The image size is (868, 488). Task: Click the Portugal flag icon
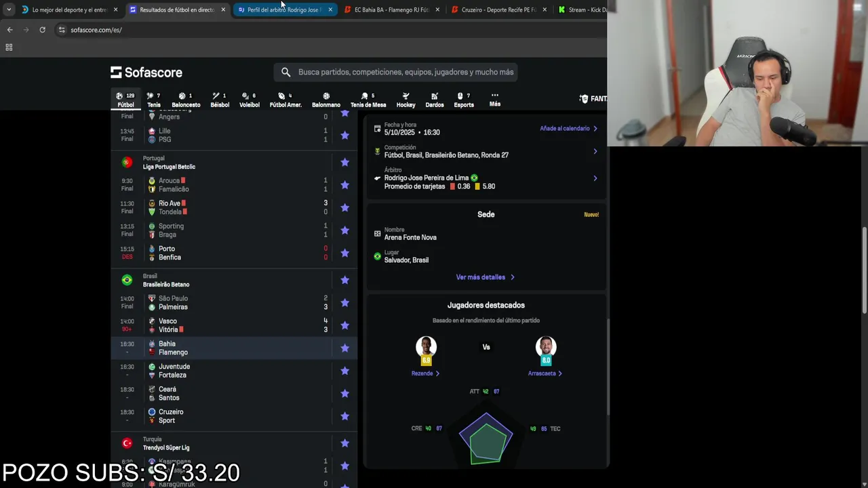click(x=127, y=162)
